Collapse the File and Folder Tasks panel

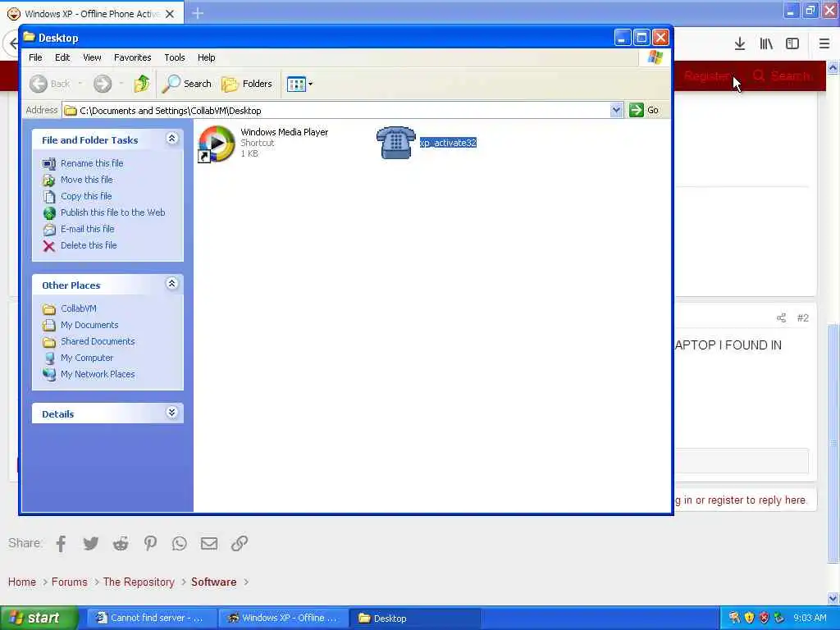pyautogui.click(x=171, y=139)
